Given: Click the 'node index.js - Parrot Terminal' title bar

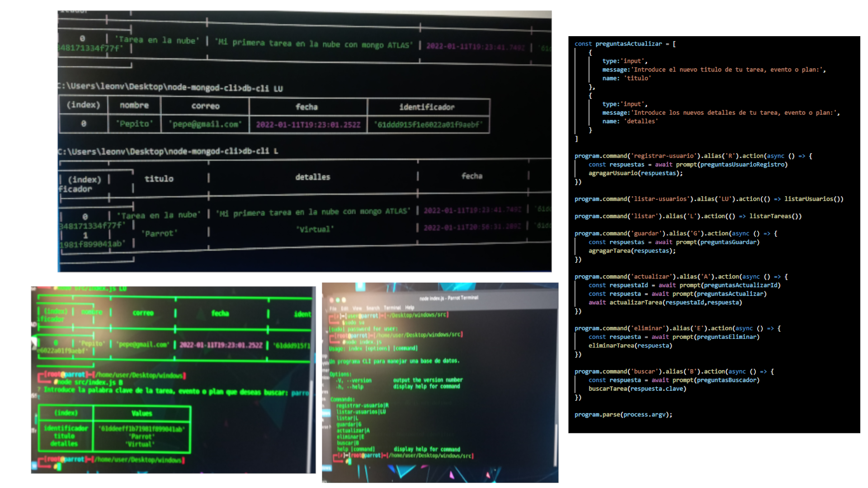Looking at the screenshot, I should pos(448,298).
